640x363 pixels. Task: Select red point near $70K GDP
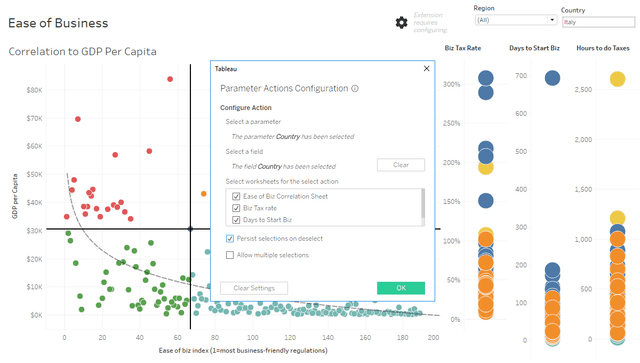tap(78, 119)
